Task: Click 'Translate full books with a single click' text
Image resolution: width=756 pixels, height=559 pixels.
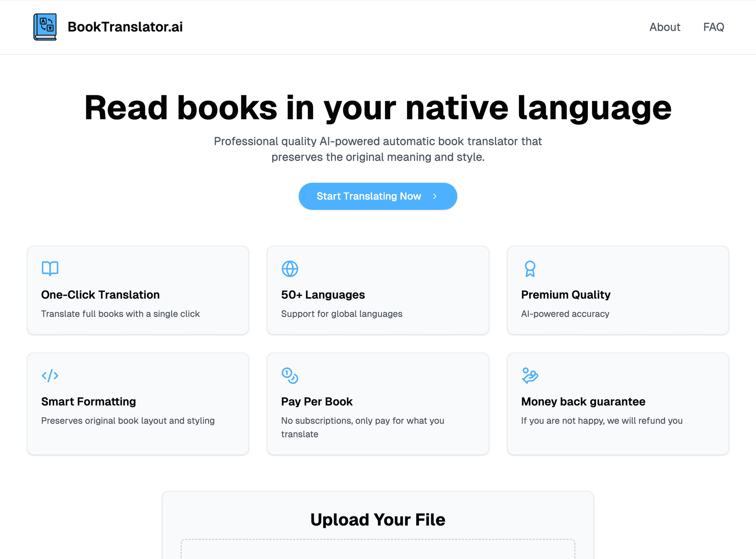Action: click(120, 314)
